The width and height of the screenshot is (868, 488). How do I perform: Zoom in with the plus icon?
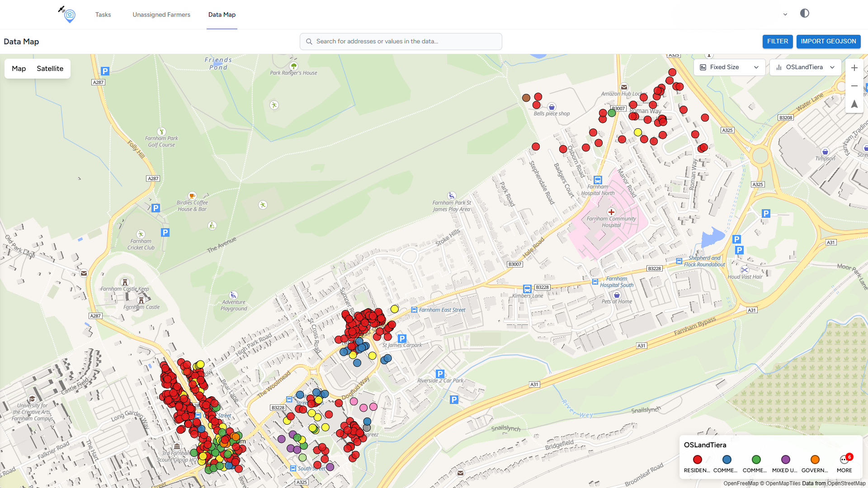tap(854, 68)
